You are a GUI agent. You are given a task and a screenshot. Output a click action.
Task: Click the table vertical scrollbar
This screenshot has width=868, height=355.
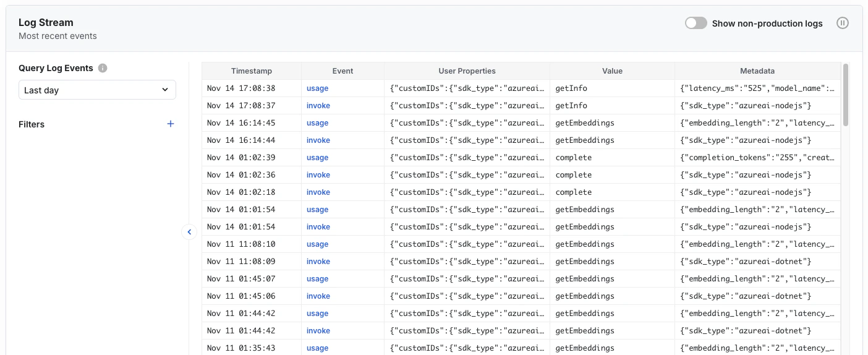click(x=845, y=95)
